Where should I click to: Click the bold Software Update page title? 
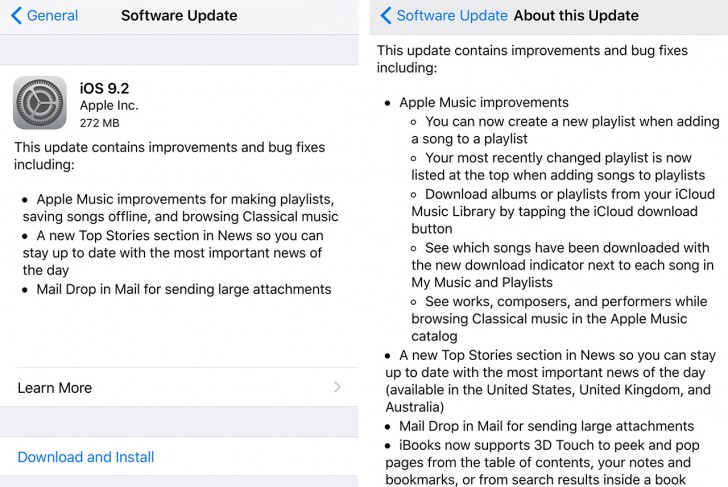179,16
